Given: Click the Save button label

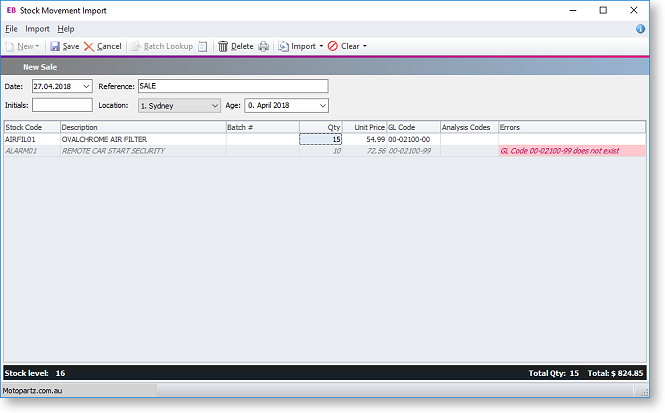Looking at the screenshot, I should 71,46.
